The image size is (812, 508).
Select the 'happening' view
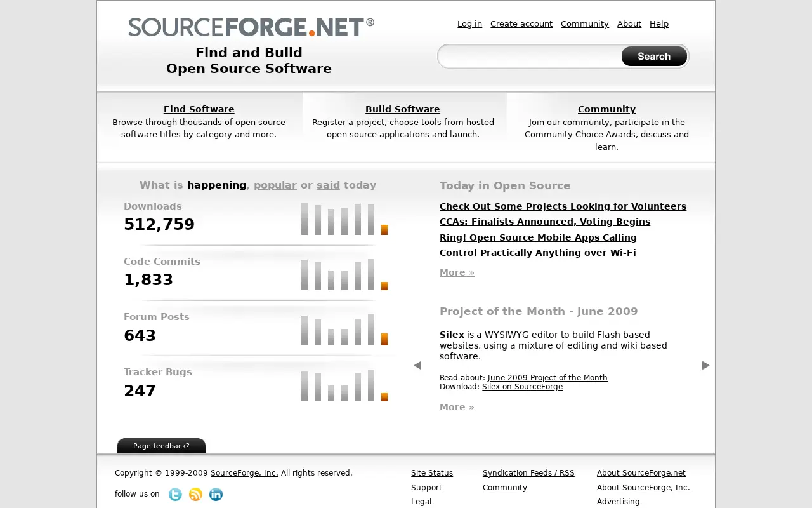point(216,185)
